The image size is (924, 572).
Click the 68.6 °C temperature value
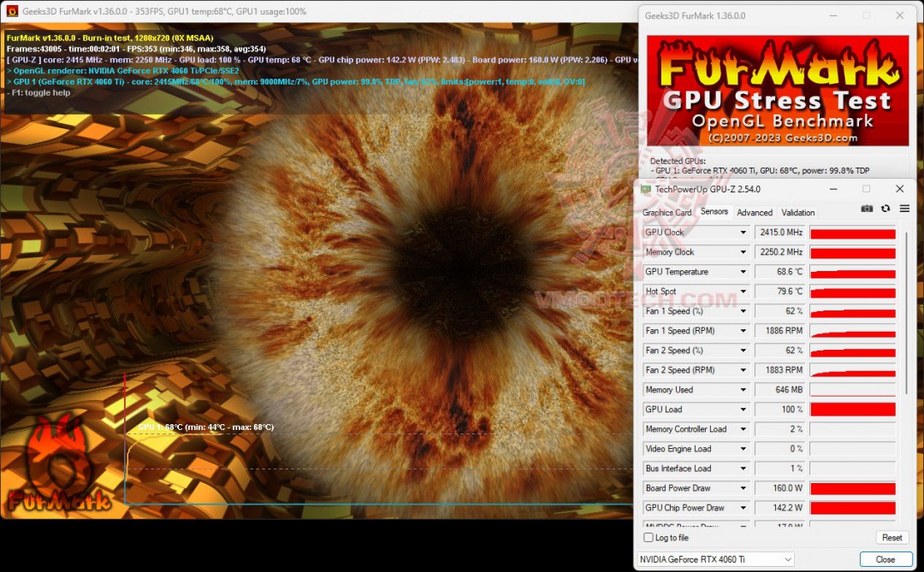pyautogui.click(x=780, y=272)
